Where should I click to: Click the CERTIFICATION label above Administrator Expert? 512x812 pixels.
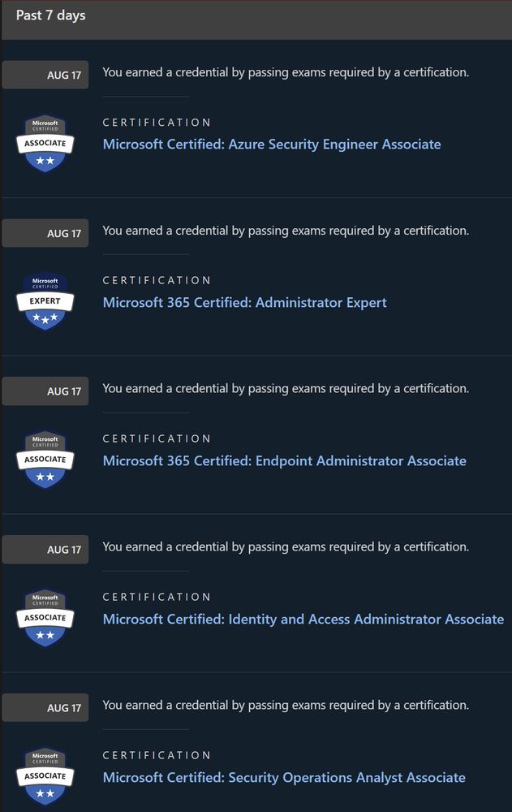(157, 280)
